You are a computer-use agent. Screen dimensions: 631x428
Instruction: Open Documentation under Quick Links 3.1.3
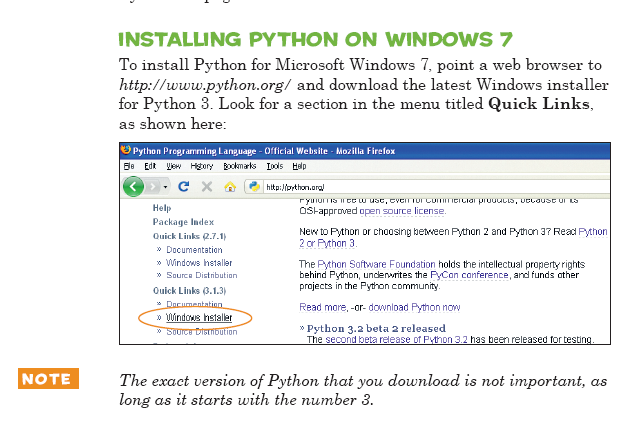194,304
